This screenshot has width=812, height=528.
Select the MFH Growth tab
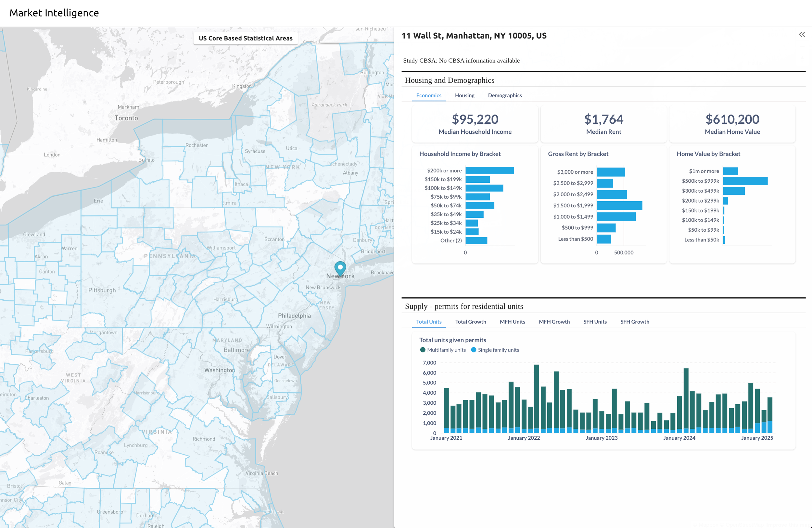[554, 321]
